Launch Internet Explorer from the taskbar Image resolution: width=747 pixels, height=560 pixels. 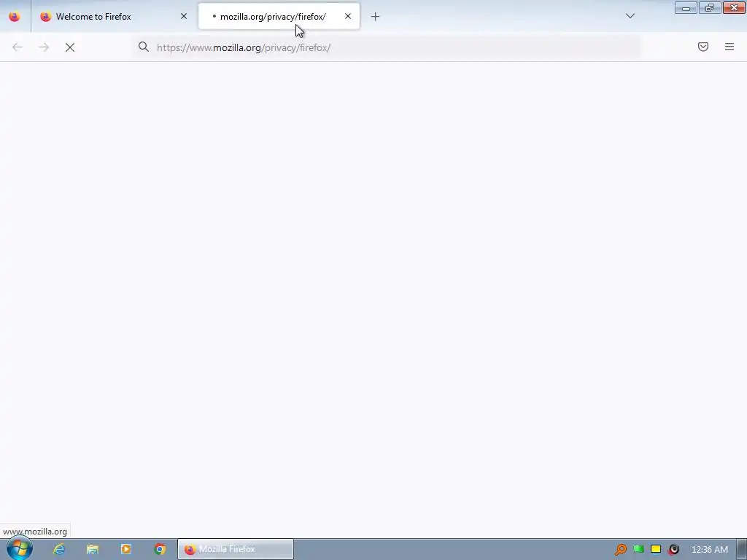[59, 549]
